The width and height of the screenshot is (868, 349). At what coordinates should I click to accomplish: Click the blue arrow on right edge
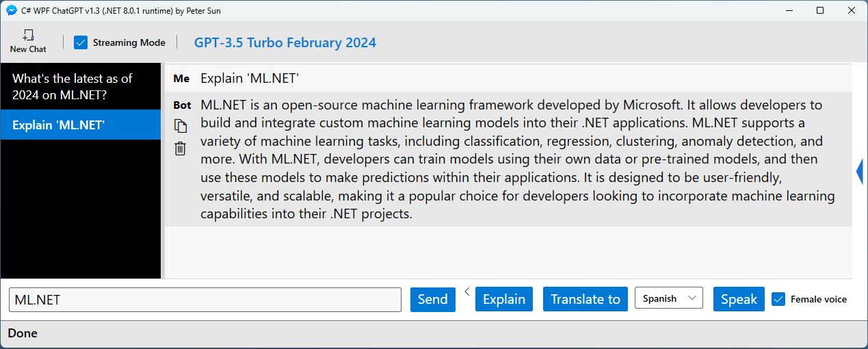pyautogui.click(x=859, y=171)
